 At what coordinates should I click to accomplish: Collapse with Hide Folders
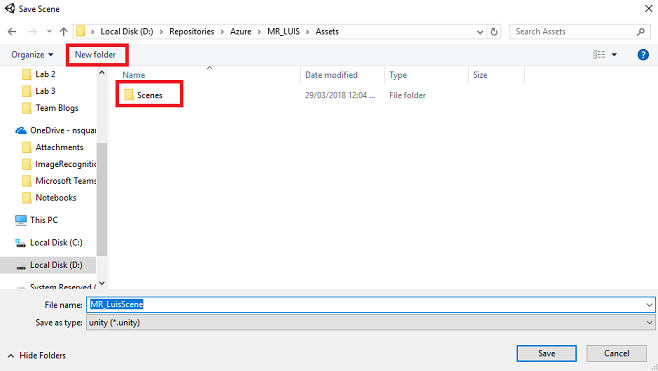(37, 355)
